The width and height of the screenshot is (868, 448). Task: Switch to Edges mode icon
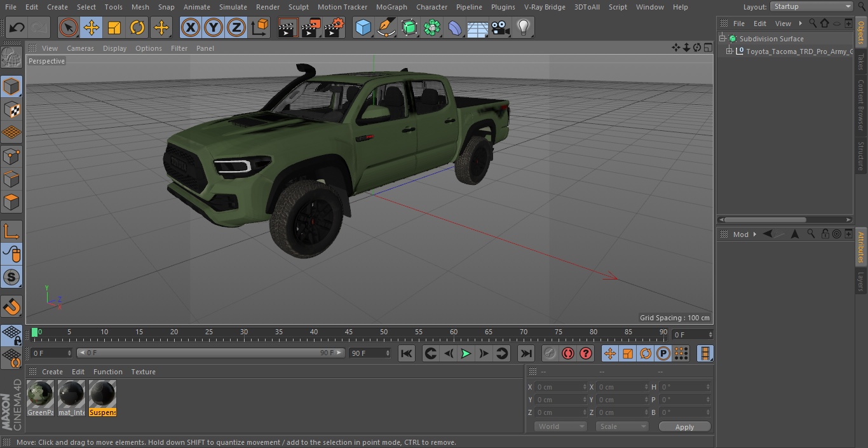11,179
